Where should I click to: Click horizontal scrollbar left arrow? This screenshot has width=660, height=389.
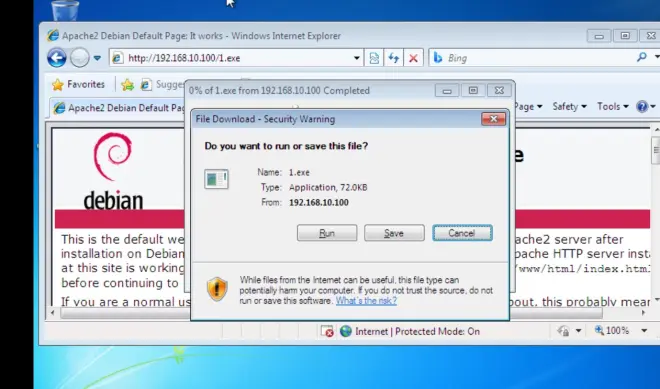(x=53, y=313)
